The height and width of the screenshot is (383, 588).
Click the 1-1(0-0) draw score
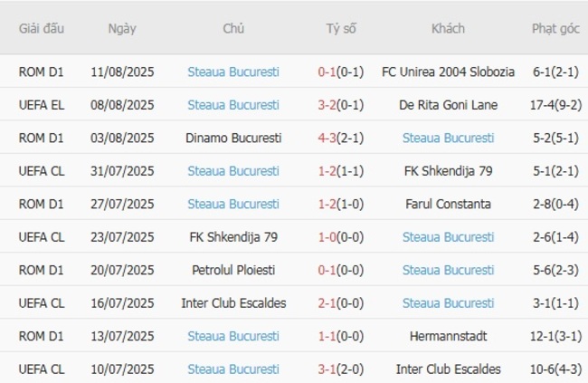coord(341,336)
